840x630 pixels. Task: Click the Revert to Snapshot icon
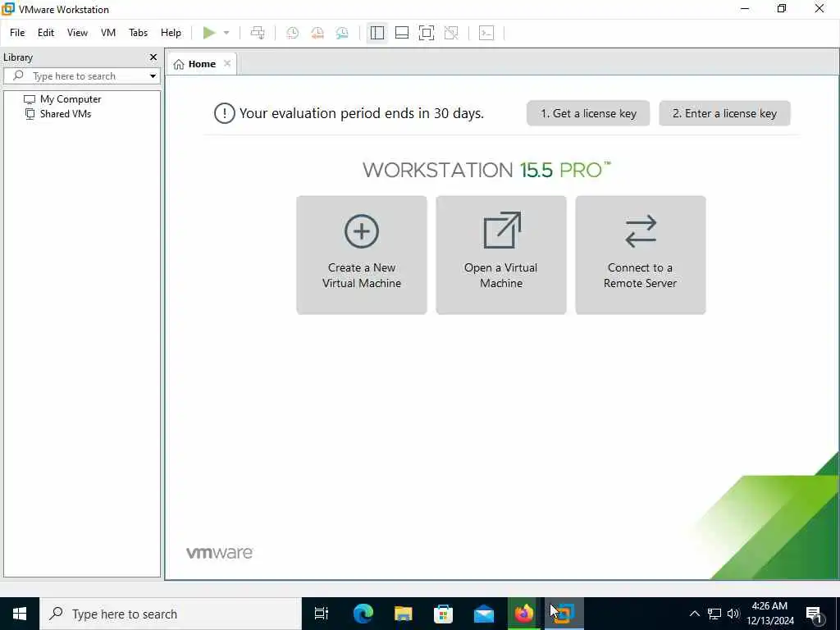click(x=317, y=33)
